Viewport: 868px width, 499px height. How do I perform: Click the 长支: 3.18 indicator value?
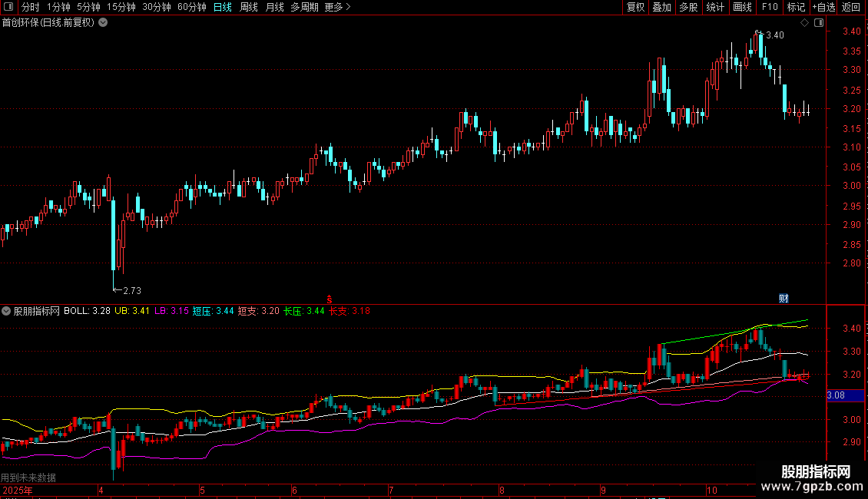tap(350, 311)
